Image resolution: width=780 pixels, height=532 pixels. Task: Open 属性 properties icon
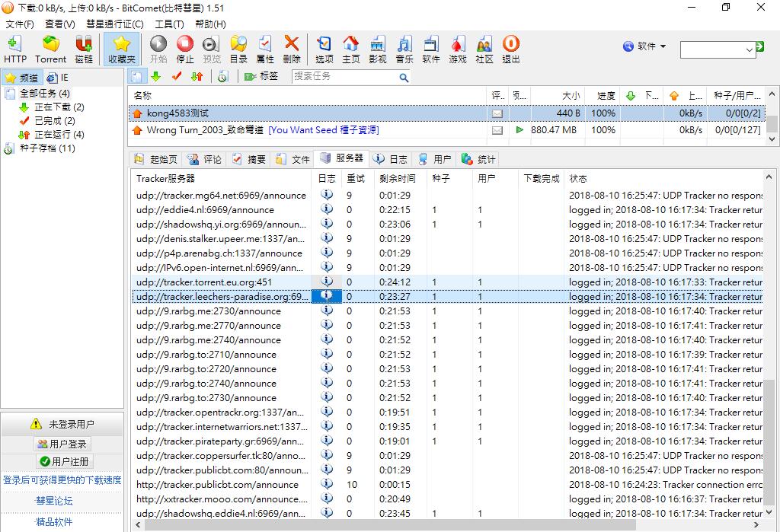[264, 49]
